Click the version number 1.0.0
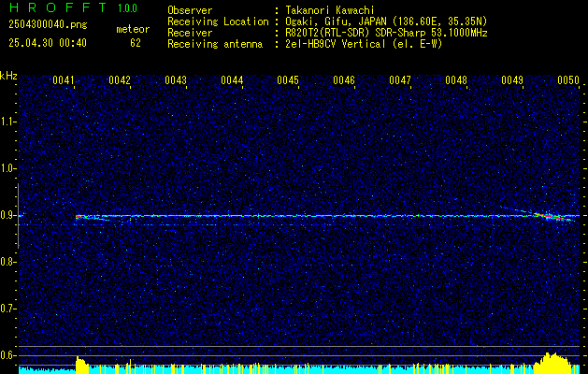The image size is (588, 374). (x=127, y=7)
